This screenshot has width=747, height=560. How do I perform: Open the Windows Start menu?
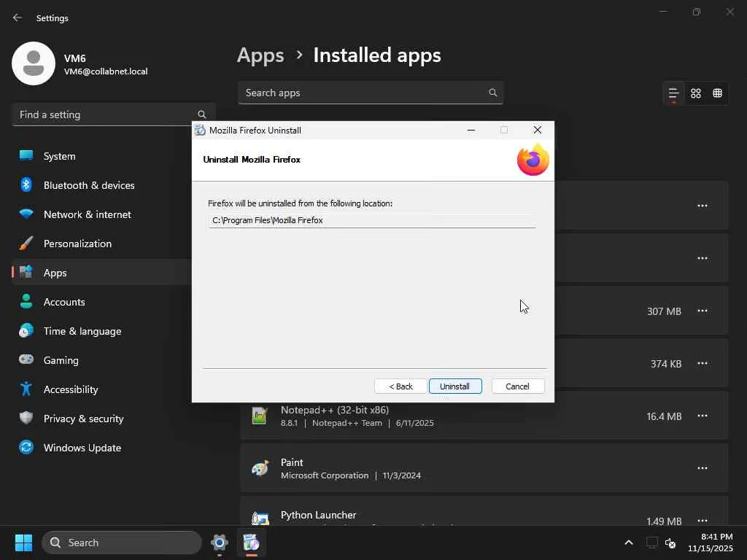(x=23, y=542)
